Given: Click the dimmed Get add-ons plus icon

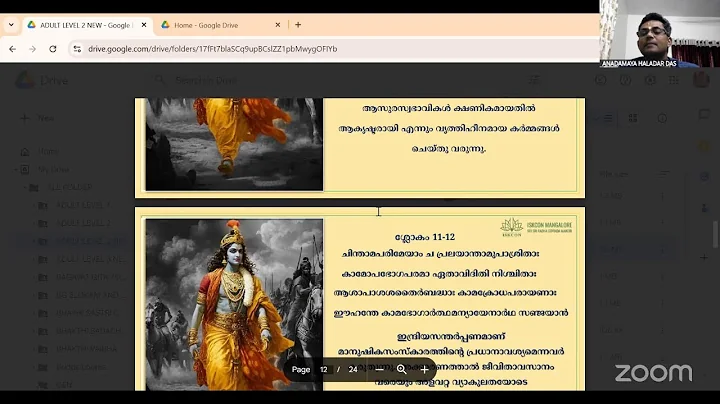Looking at the screenshot, I should pos(704,258).
